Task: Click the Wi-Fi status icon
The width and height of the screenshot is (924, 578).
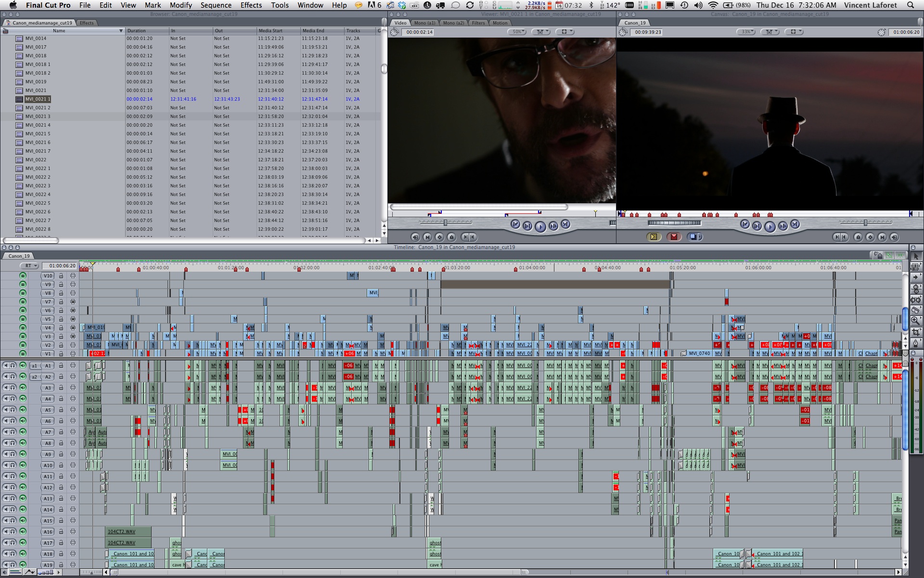Action: (713, 5)
